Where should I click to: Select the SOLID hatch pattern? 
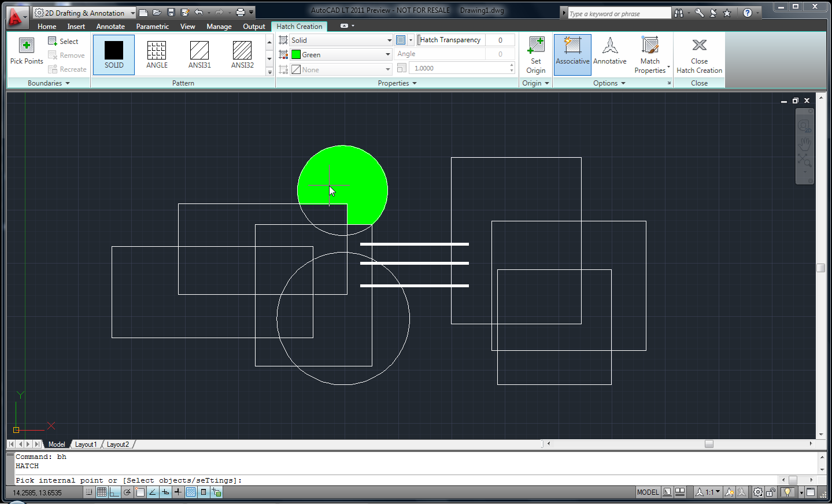(114, 54)
